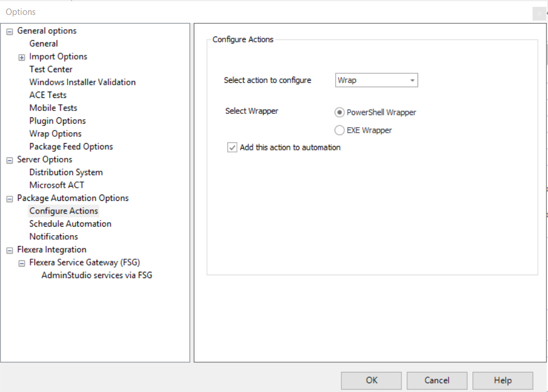
Task: Choose the EXE Wrapper option
Action: point(339,130)
